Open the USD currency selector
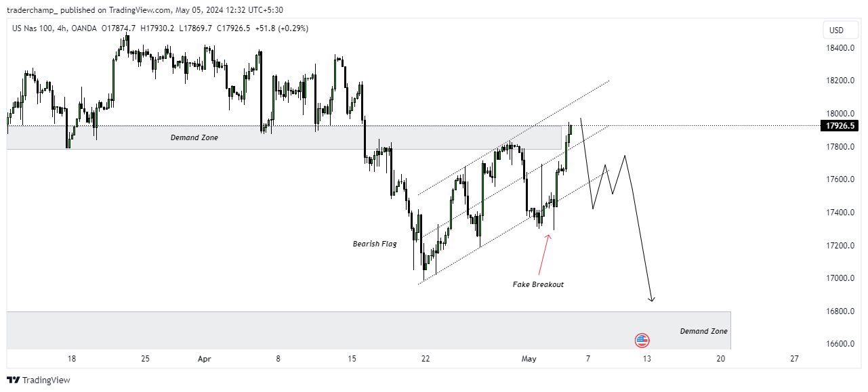Viewport: 868px width, 392px height. (836, 30)
